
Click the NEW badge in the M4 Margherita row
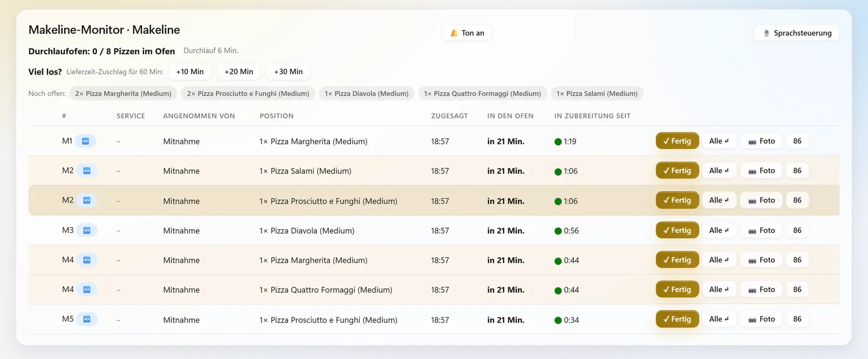(x=87, y=260)
